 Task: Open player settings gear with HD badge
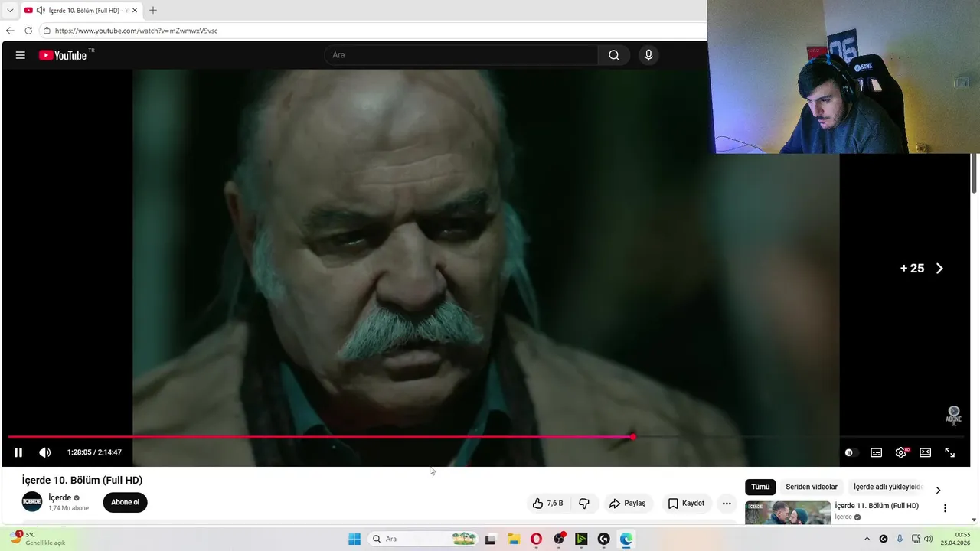901,452
